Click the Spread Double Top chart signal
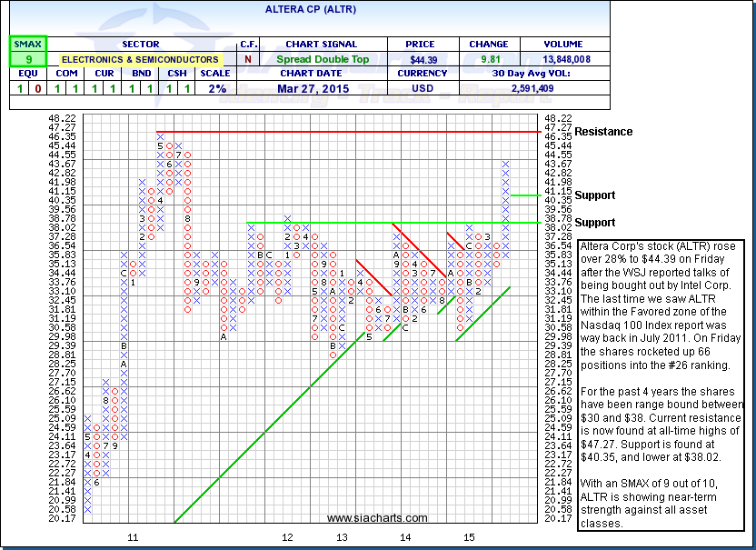This screenshot has height=550, width=756. point(322,59)
